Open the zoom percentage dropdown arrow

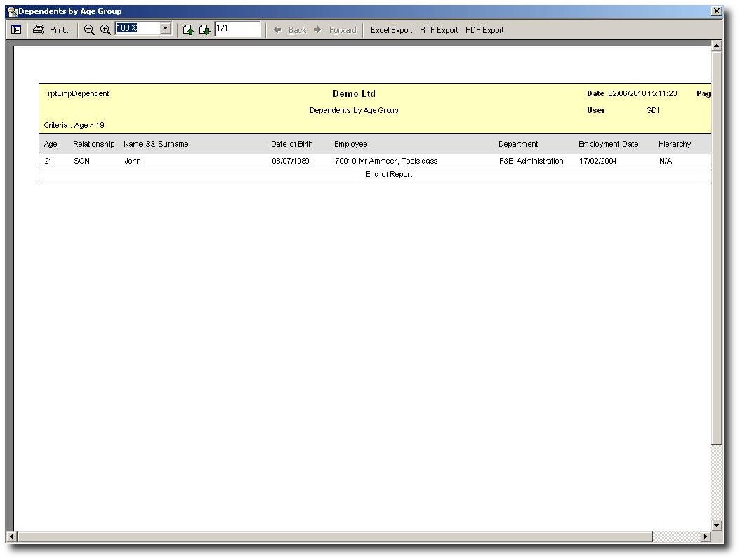(166, 29)
